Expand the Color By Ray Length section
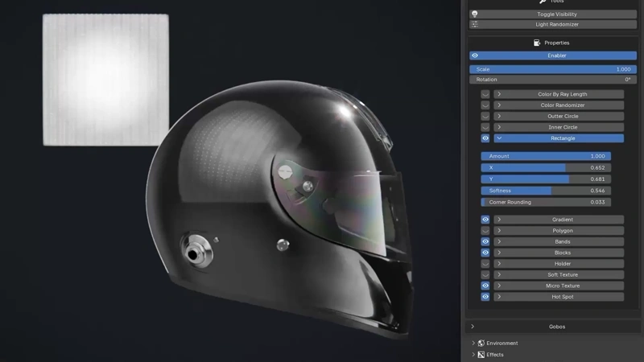Image resolution: width=644 pixels, height=362 pixels. click(x=499, y=94)
